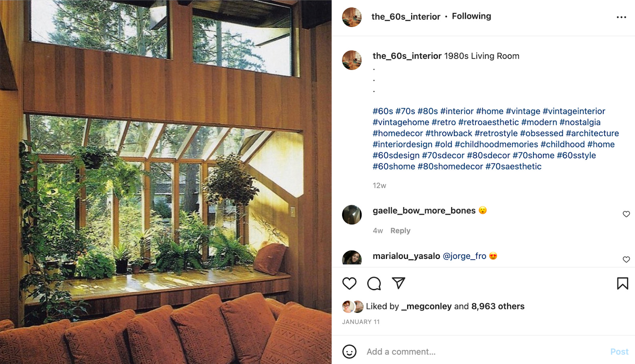Image resolution: width=635 pixels, height=364 pixels.
Task: View _megconley's profile from the likes
Action: [426, 306]
